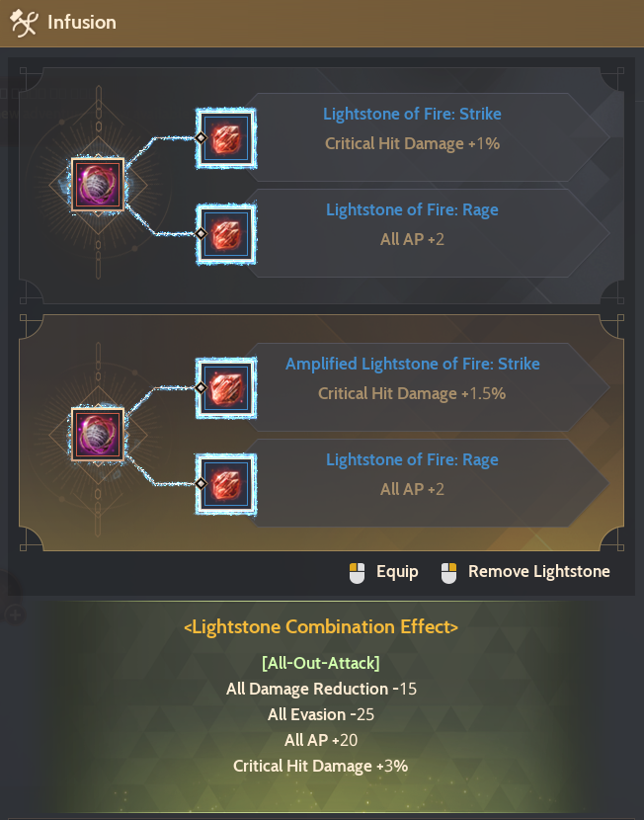Click the Remove Lightstone label

[539, 571]
